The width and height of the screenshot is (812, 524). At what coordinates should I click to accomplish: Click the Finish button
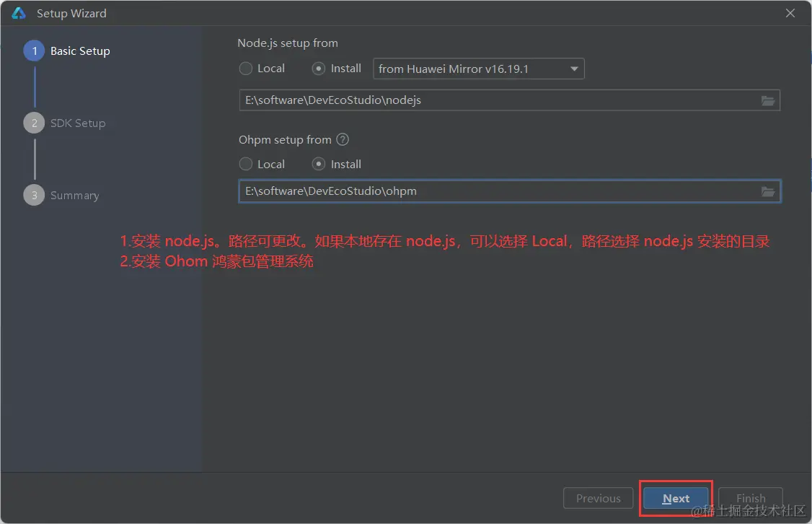coord(751,498)
